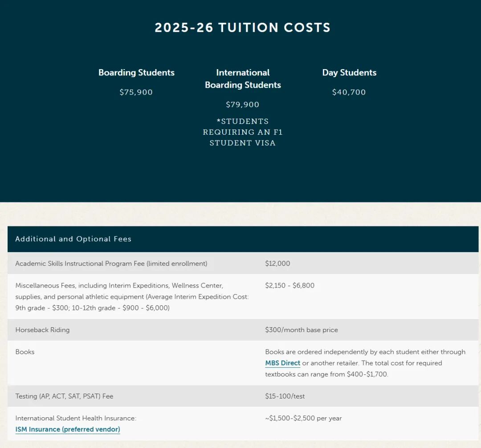
Task: Click the $1,500-$2,500 per year insurance cost
Action: coord(303,418)
